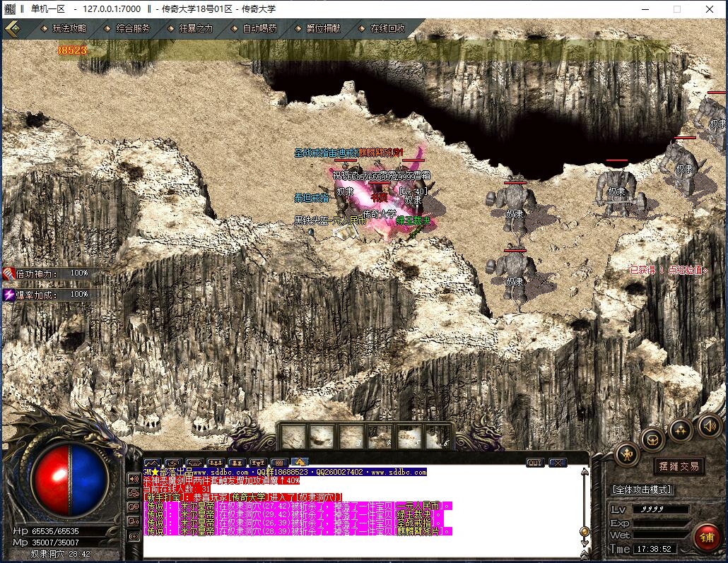
Task: Click the GM★部落出品 announcement line
Action: 285,472
